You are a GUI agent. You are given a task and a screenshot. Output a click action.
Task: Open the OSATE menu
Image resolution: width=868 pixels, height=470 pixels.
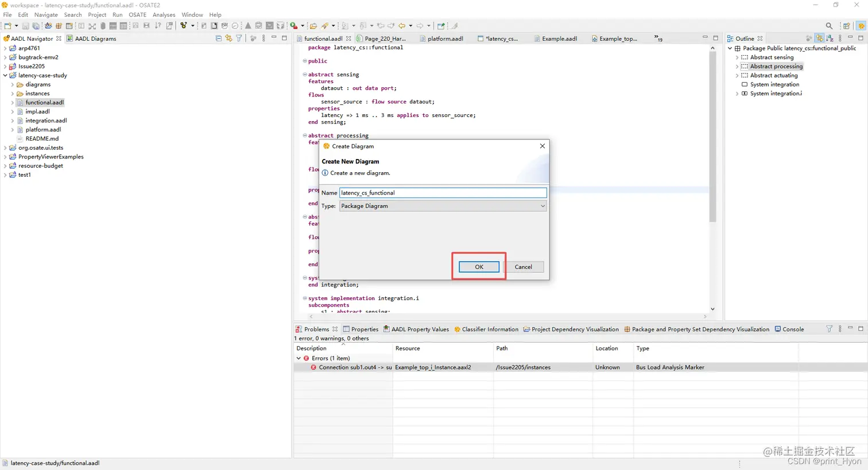coord(137,15)
